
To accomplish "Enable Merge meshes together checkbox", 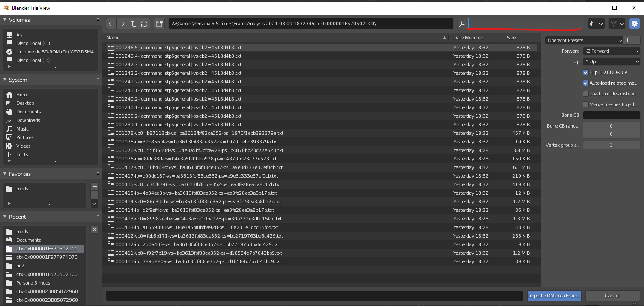I will click(586, 104).
